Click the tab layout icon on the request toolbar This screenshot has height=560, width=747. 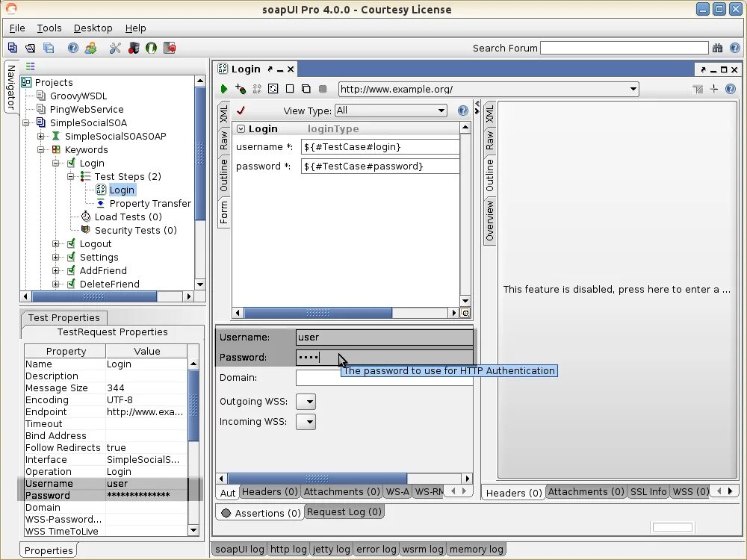698,89
